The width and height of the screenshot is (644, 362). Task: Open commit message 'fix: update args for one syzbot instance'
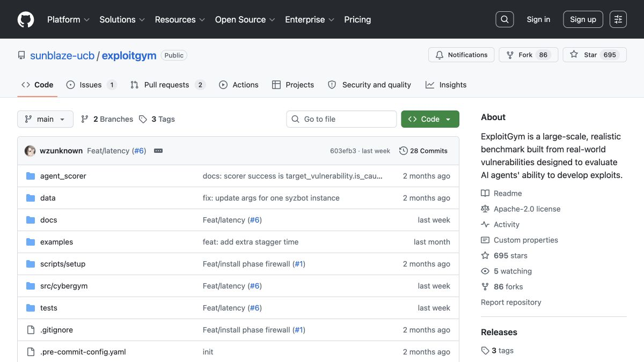click(x=271, y=198)
